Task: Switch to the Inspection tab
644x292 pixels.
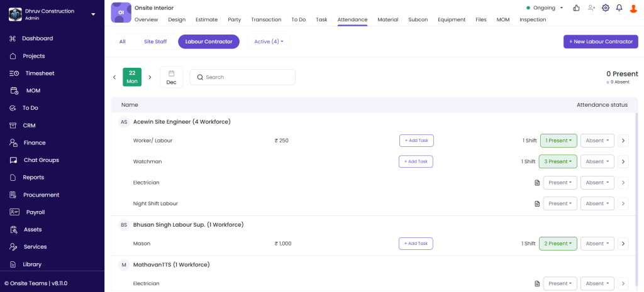Action: [533, 19]
